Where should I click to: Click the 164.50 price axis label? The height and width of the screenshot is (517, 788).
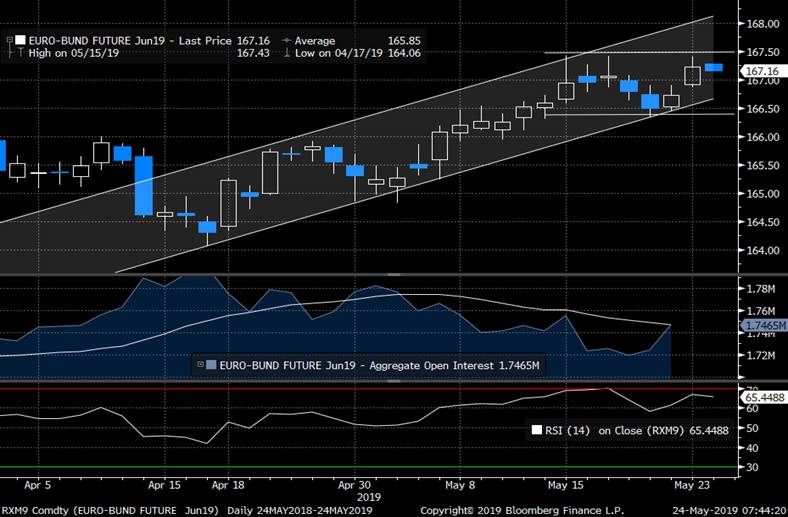point(762,223)
